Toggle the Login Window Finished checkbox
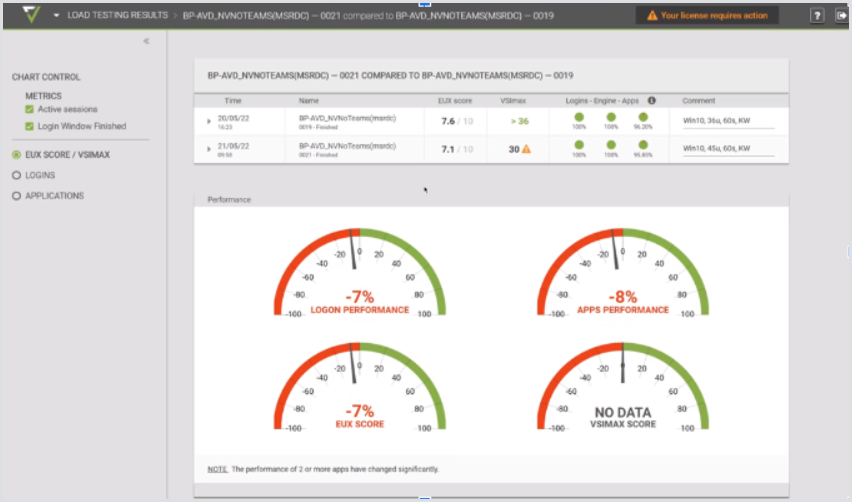 pyautogui.click(x=29, y=126)
